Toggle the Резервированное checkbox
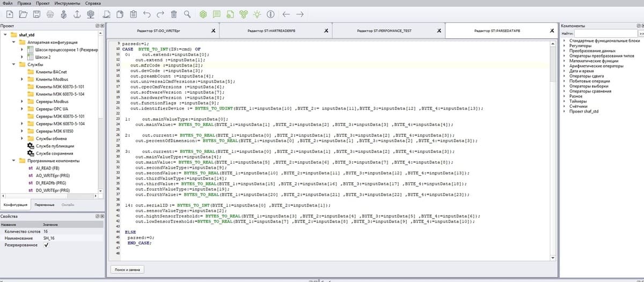 [x=46, y=245]
